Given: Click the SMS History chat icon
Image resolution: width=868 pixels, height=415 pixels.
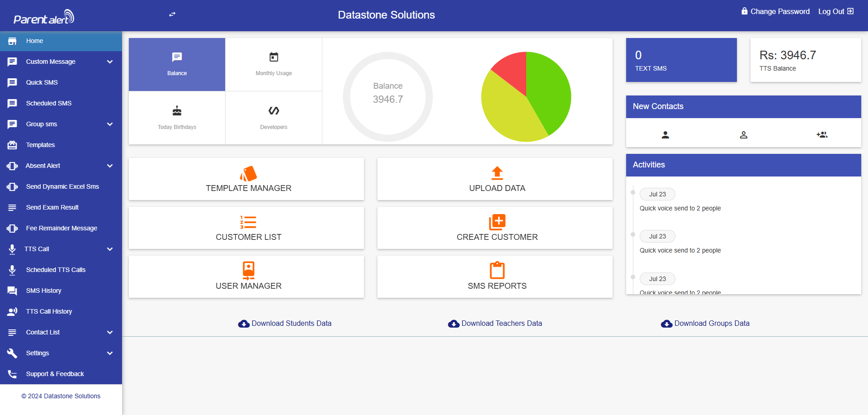Looking at the screenshot, I should pyautogui.click(x=12, y=291).
